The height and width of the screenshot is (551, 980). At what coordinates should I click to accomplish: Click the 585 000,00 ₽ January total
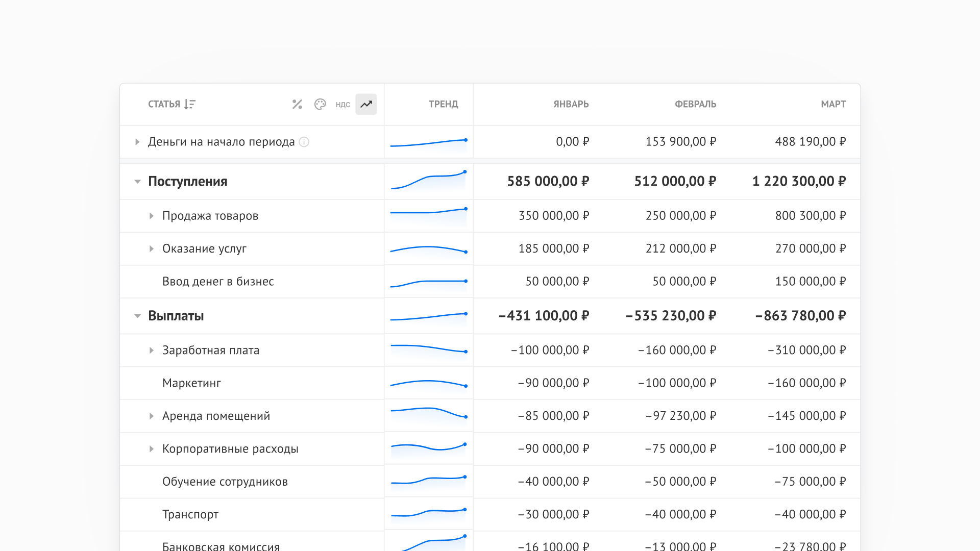pos(548,181)
